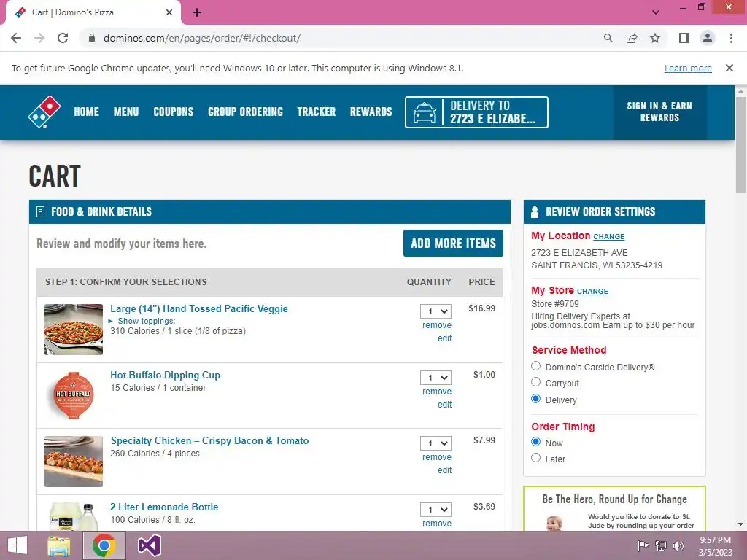Click the browser address bar URL
This screenshot has height=560, width=747.
202,38
